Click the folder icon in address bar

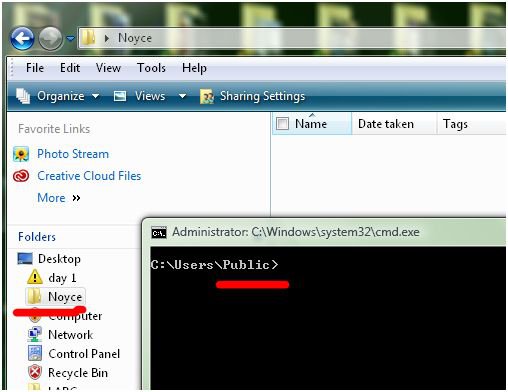click(88, 38)
